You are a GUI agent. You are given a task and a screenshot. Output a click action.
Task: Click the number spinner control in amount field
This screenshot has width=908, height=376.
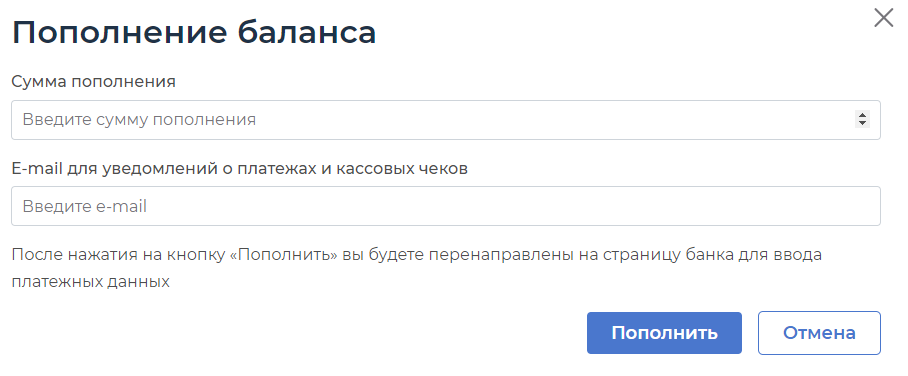point(862,119)
